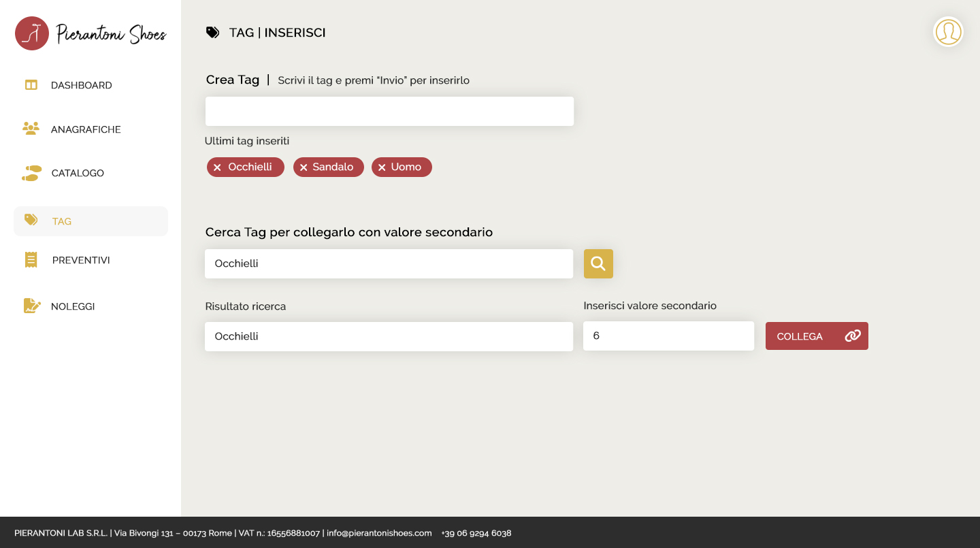The image size is (980, 548).
Task: Remove the Uomo tag with its X
Action: pyautogui.click(x=382, y=167)
